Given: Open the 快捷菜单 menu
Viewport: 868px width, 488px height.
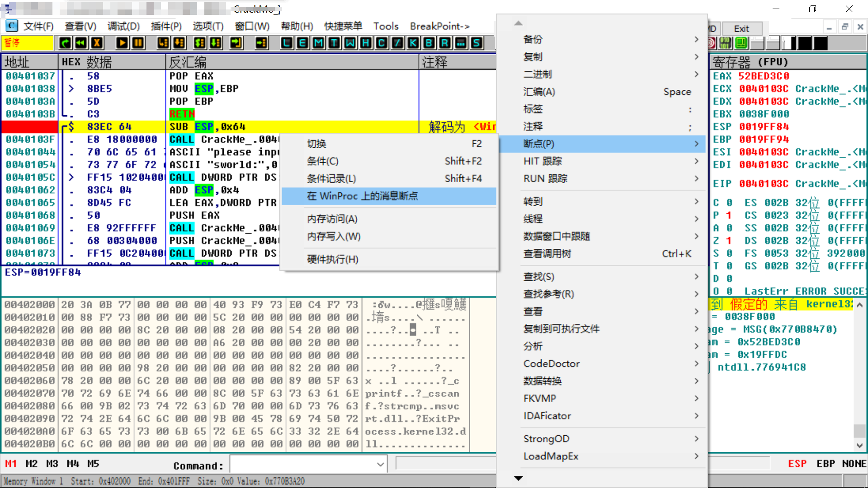Looking at the screenshot, I should click(x=343, y=26).
